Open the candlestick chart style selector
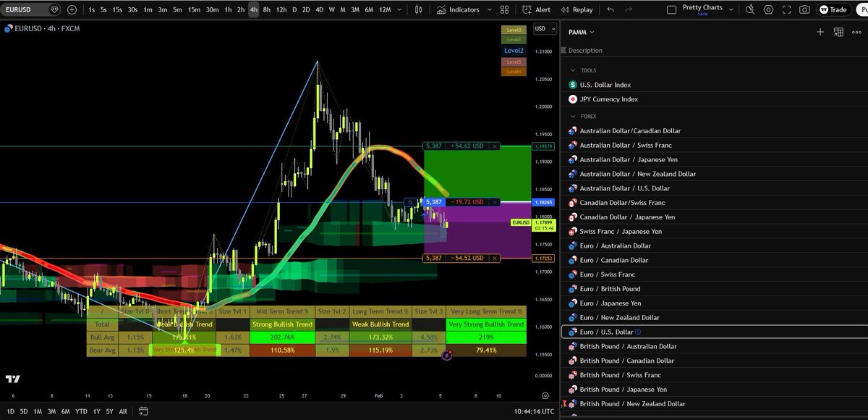 point(419,9)
